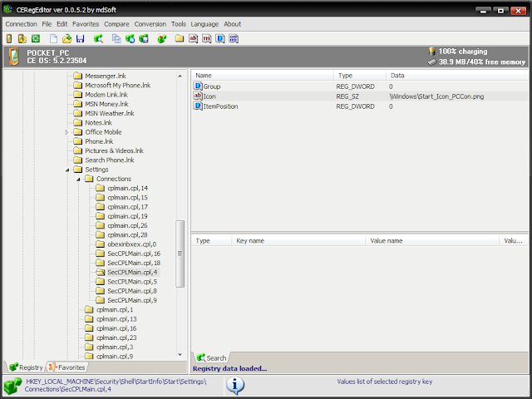This screenshot has width=532, height=399.
Task: Click the Open folder toolbar icon
Action: coord(66,38)
